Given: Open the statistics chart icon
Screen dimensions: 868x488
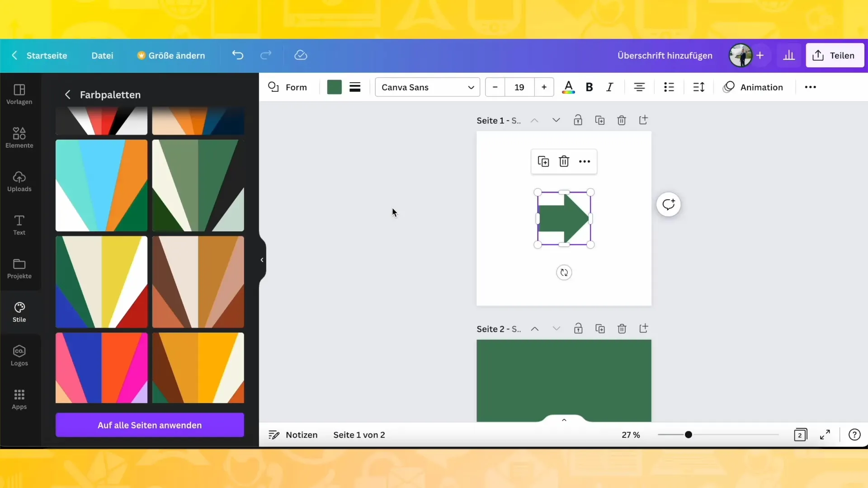Looking at the screenshot, I should coord(789,55).
